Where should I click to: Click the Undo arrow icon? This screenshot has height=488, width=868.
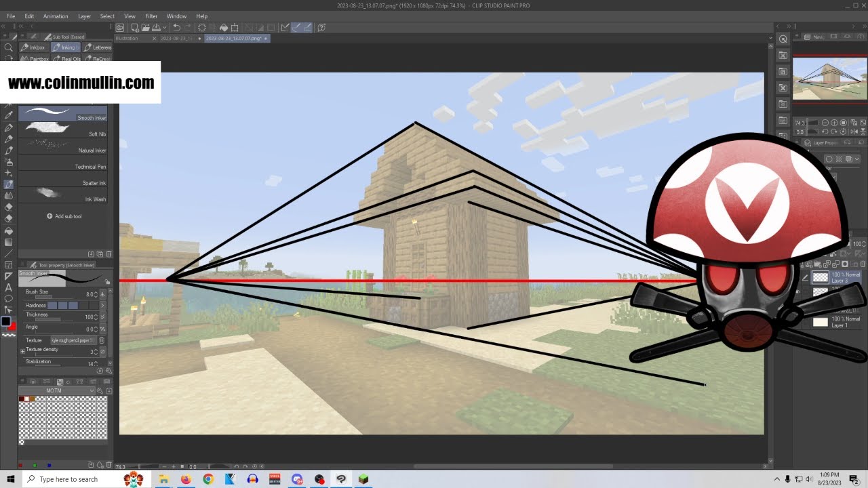tap(176, 28)
